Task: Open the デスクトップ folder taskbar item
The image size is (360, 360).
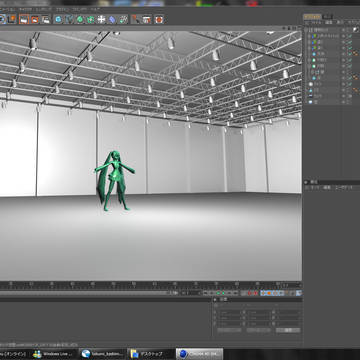Action: click(152, 354)
